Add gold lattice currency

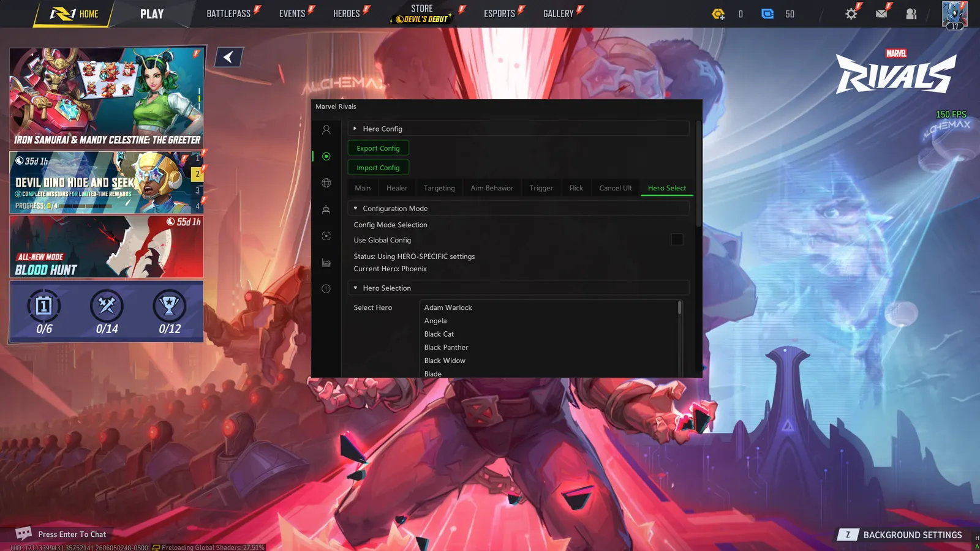[718, 13]
